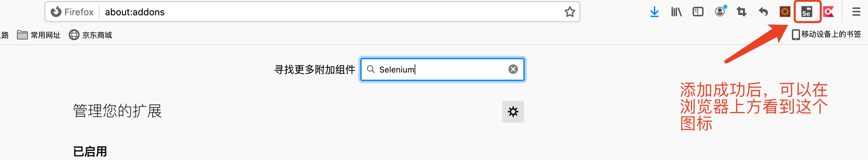The height and width of the screenshot is (160, 868).
Task: Open the hamburger application menu
Action: coord(856,12)
